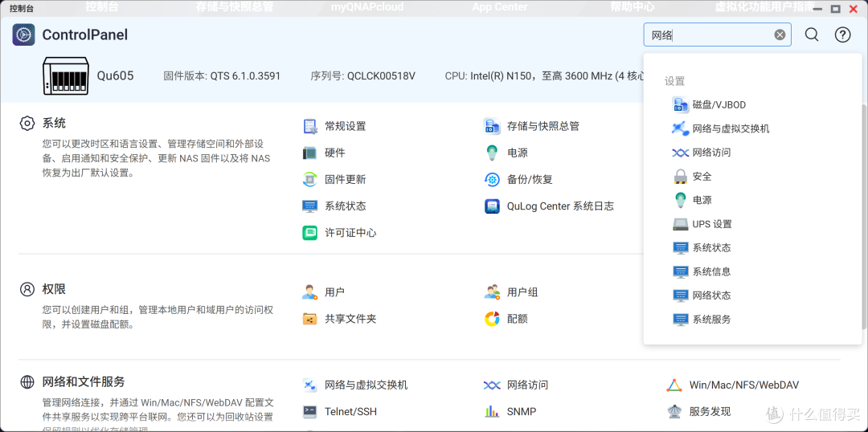The image size is (868, 432).
Task: Click the 网络和文件服务 category heading
Action: click(x=84, y=381)
